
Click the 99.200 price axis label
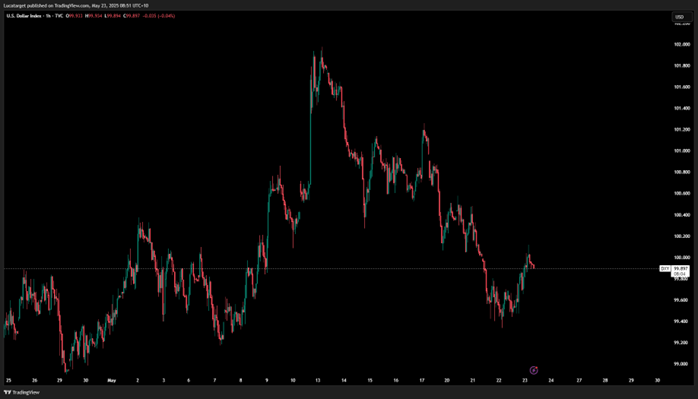(680, 343)
